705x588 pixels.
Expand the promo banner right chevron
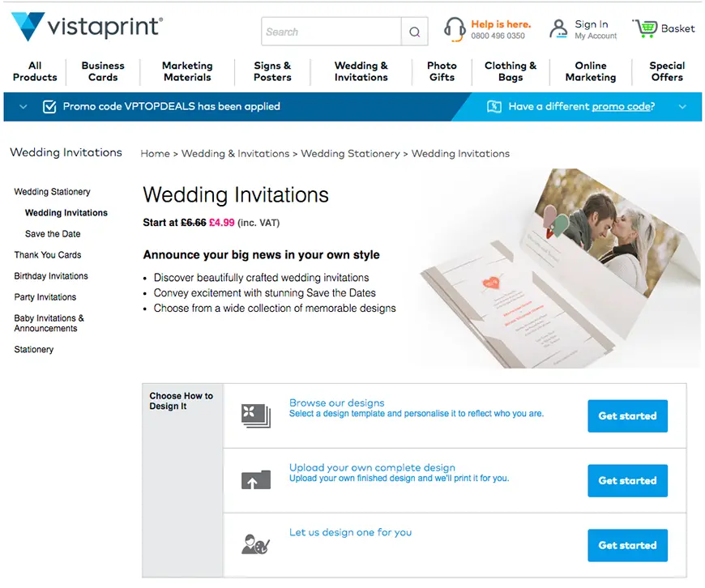[x=683, y=106]
